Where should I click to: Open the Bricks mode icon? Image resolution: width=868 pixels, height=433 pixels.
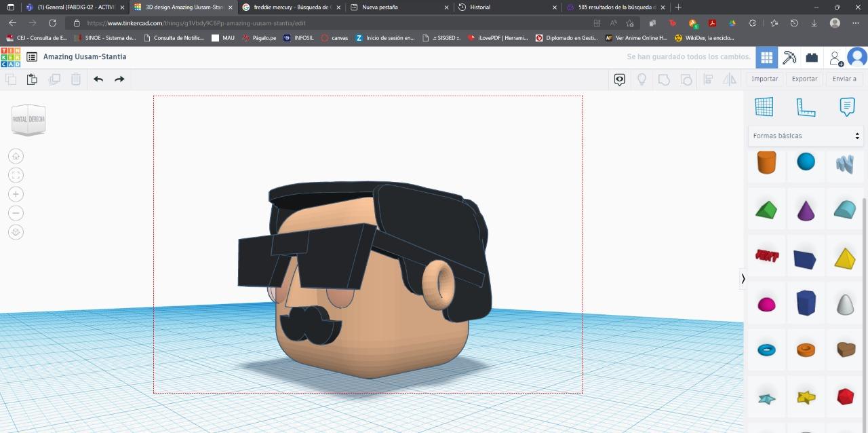(x=812, y=58)
